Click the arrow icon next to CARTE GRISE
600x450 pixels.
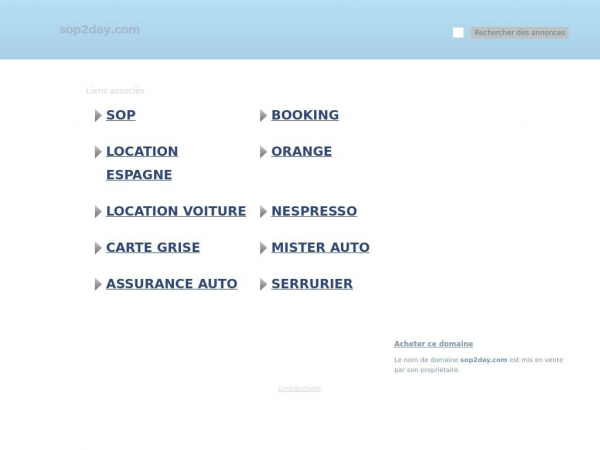98,248
